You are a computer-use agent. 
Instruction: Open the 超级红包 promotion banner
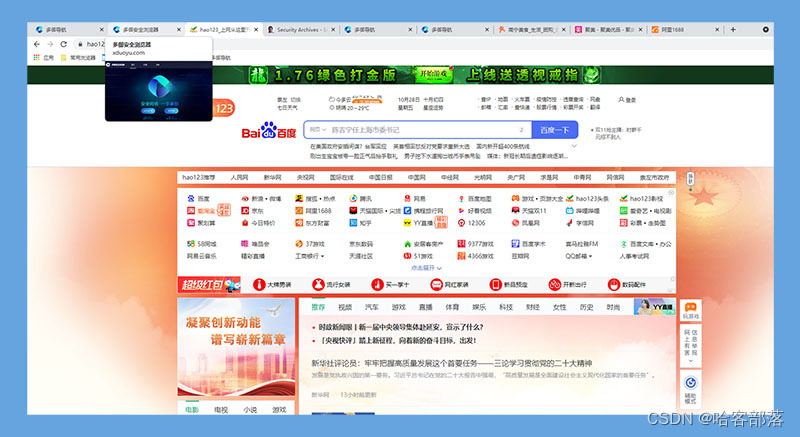point(209,285)
